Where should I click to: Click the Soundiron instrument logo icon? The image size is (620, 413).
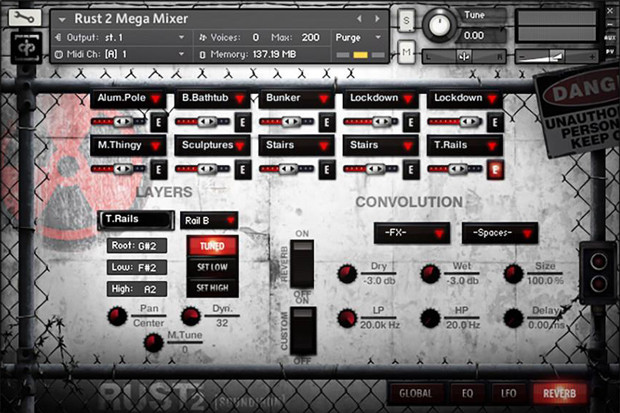(26, 47)
